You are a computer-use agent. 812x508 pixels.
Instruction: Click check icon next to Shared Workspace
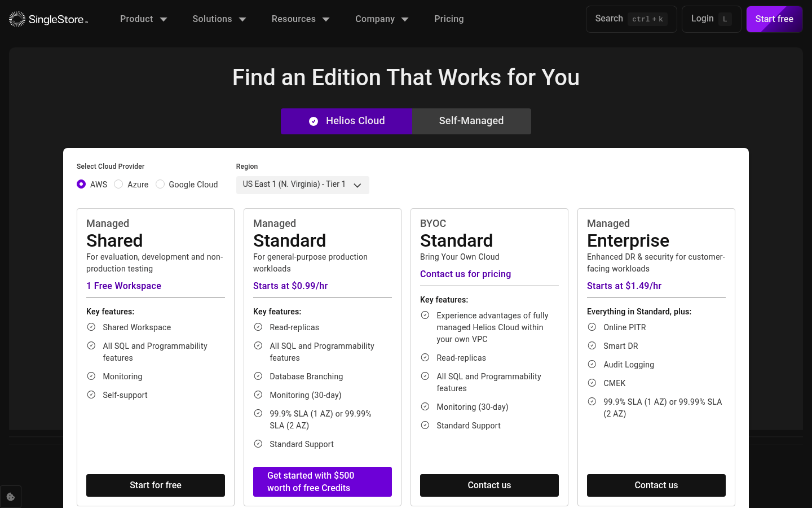pos(91,327)
